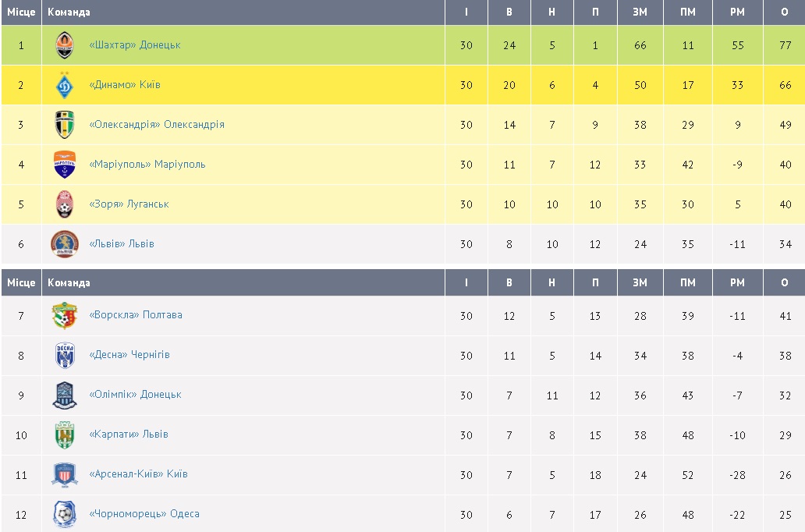Click the bottom table's «Місце» column header
The width and height of the screenshot is (805, 532).
21,282
